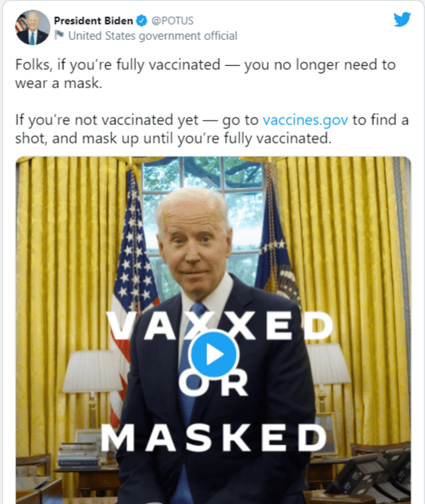
Task: Click the government official flag icon
Action: tap(59, 35)
